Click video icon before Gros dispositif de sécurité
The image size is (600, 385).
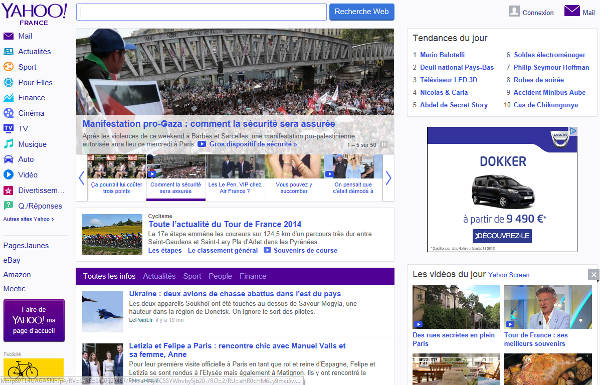click(x=202, y=144)
